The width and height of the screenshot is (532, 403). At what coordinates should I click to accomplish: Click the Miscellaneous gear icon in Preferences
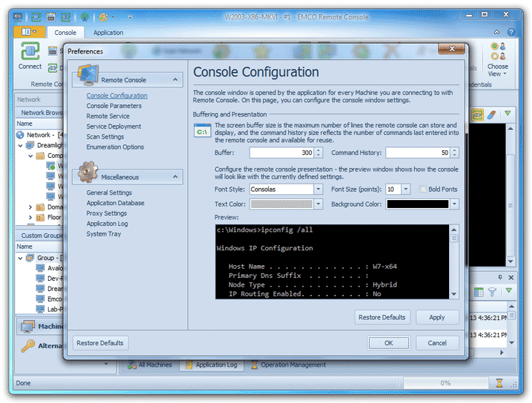(x=88, y=171)
